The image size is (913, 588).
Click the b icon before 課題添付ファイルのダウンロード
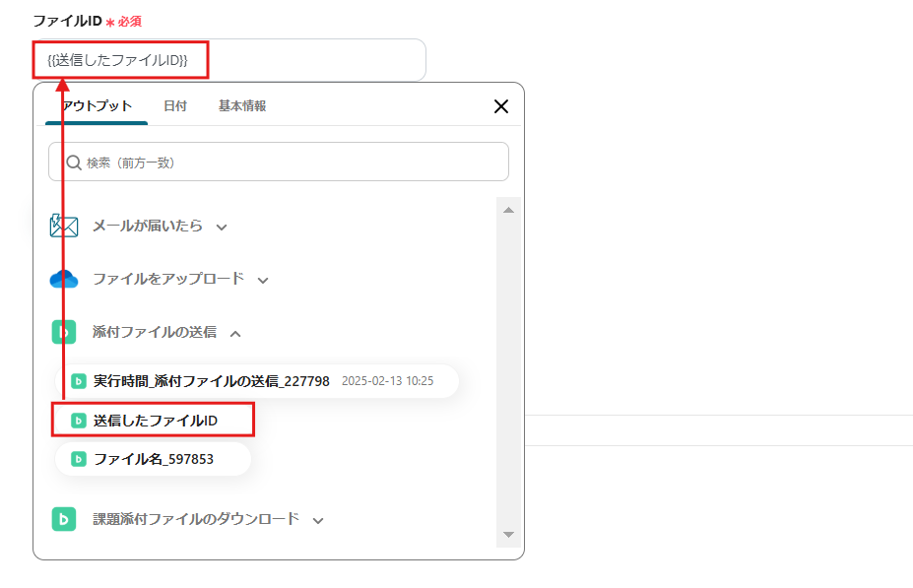point(63,519)
